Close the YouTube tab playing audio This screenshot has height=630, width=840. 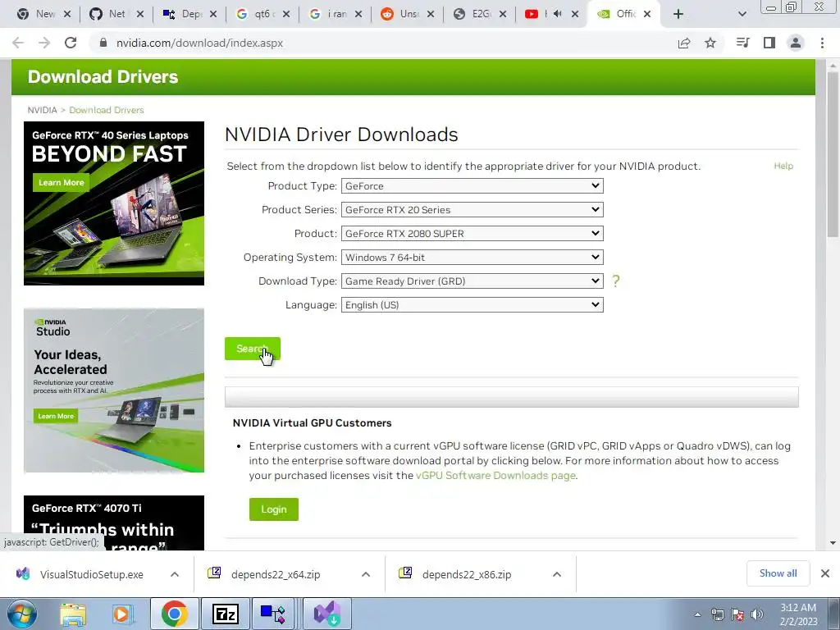[575, 14]
